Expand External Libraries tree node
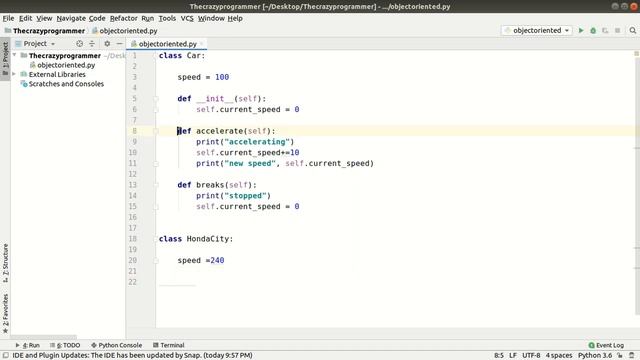This screenshot has height=360, width=640. tap(15, 74)
